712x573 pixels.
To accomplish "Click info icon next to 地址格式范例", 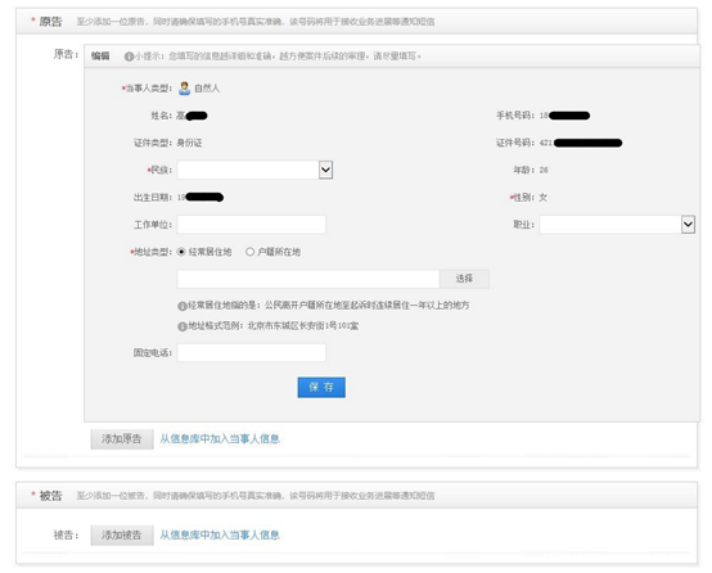I will [x=181, y=327].
